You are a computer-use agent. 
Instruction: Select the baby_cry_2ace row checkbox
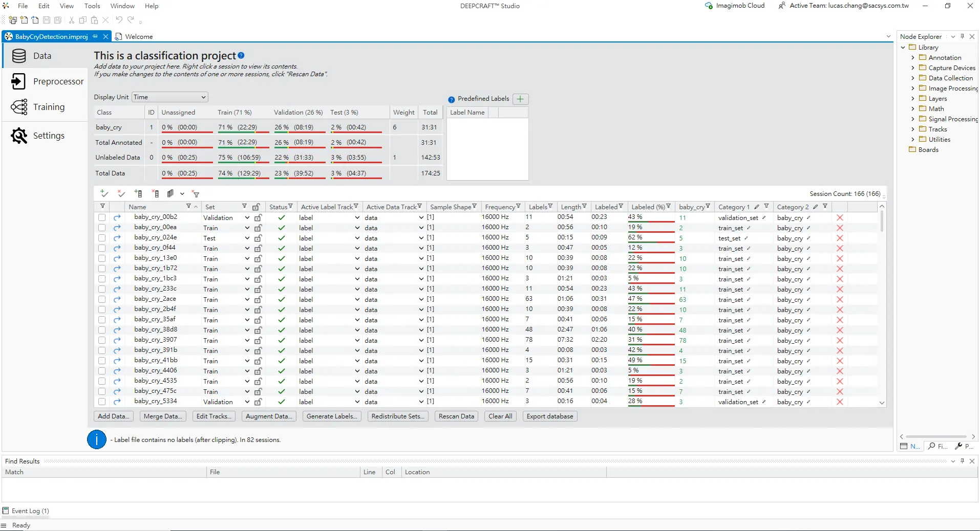tap(102, 299)
